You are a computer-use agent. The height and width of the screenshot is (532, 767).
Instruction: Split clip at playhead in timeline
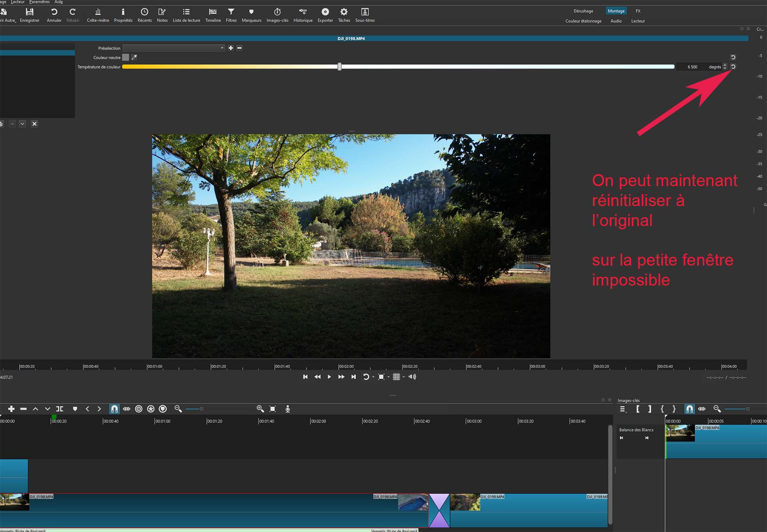click(x=60, y=409)
